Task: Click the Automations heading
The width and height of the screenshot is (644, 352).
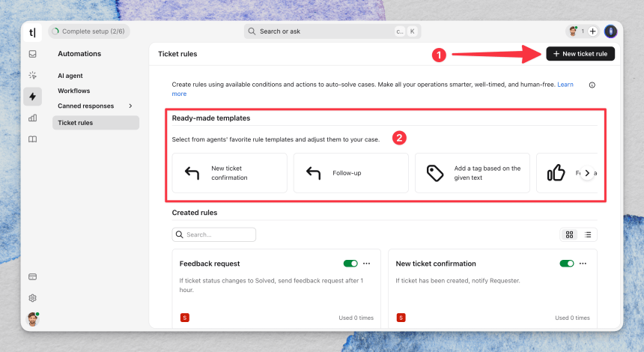Action: click(x=79, y=54)
